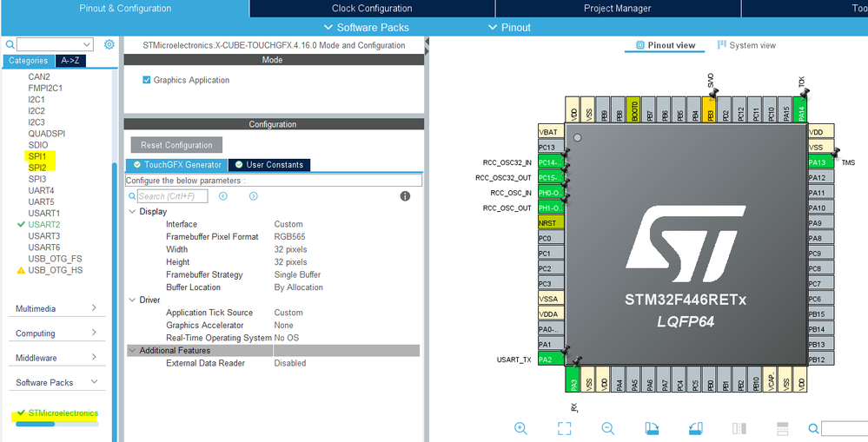This screenshot has height=442, width=868.
Task: Switch to the A->Z tab
Action: 70,61
